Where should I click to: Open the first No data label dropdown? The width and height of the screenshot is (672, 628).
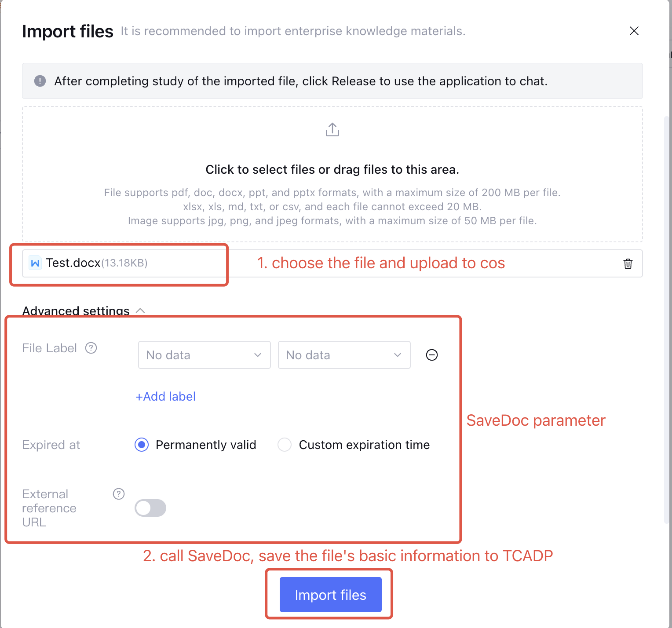tap(204, 355)
